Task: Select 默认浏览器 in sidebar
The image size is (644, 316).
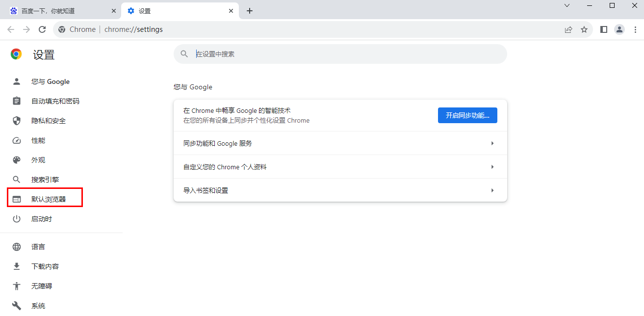Action: pos(49,199)
